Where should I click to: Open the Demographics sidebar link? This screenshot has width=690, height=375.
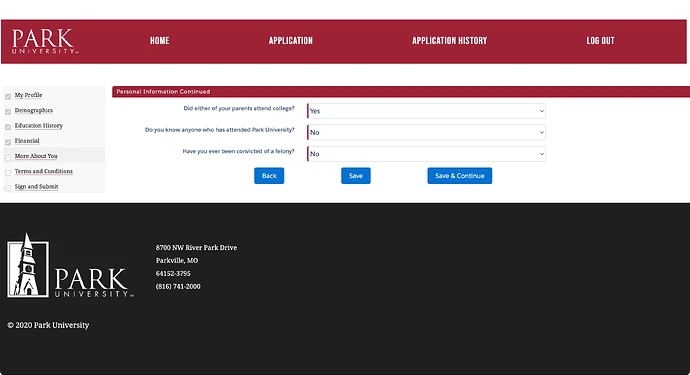pos(34,110)
